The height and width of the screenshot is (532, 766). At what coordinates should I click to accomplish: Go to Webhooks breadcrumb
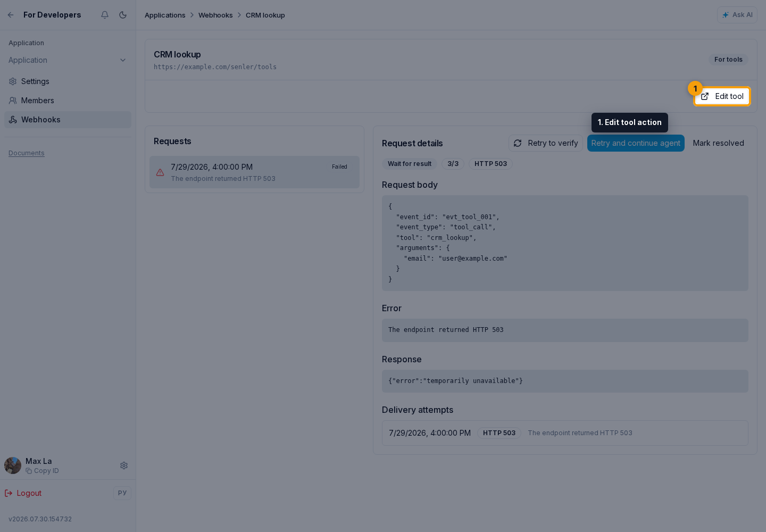click(215, 15)
